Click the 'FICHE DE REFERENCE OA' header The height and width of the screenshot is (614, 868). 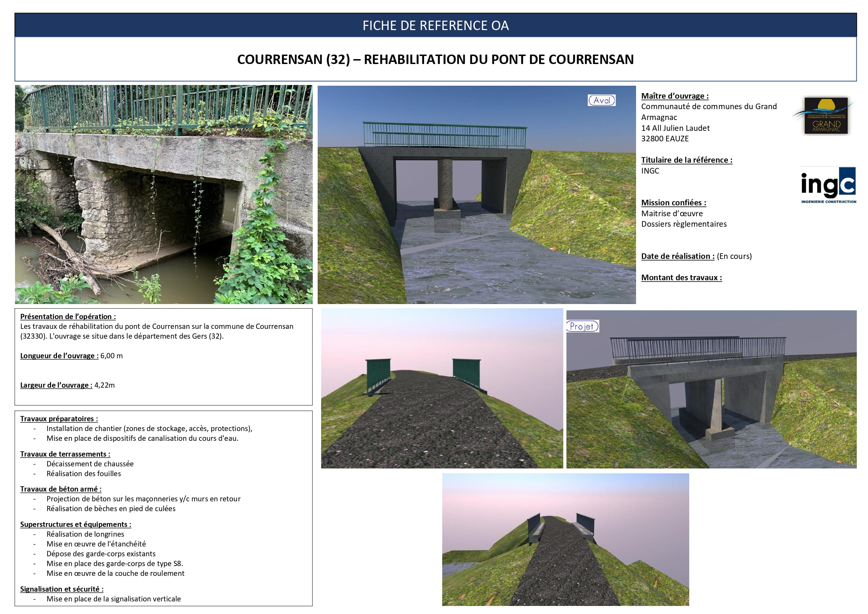pos(436,25)
